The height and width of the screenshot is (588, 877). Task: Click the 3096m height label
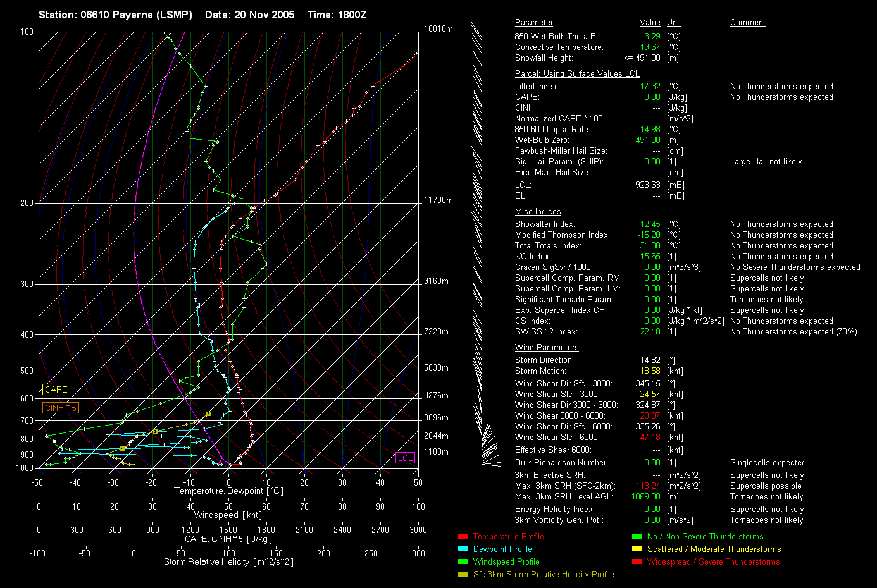[x=436, y=417]
